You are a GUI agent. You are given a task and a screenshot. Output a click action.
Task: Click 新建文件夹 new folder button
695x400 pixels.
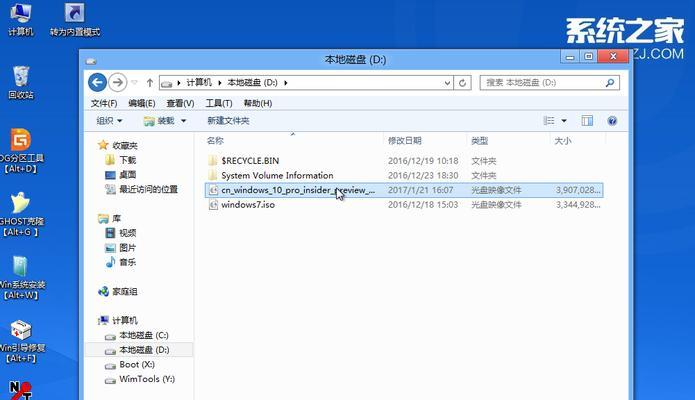tap(228, 121)
